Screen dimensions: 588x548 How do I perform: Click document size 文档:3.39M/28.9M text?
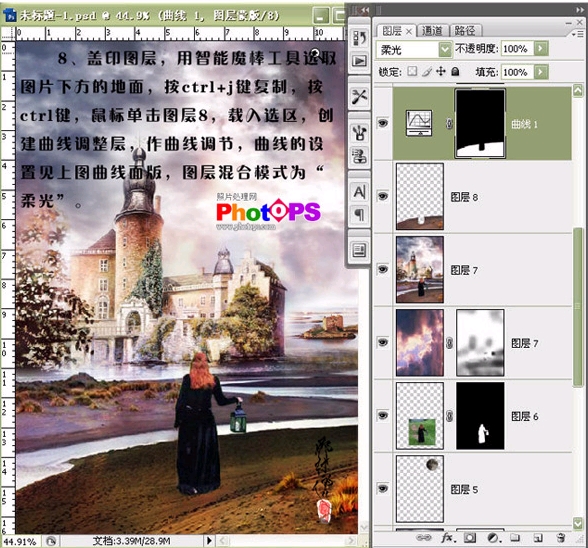132,541
